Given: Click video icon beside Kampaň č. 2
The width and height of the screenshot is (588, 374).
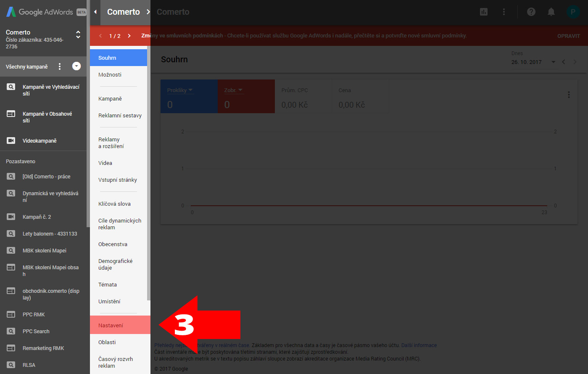Looking at the screenshot, I should tap(11, 217).
